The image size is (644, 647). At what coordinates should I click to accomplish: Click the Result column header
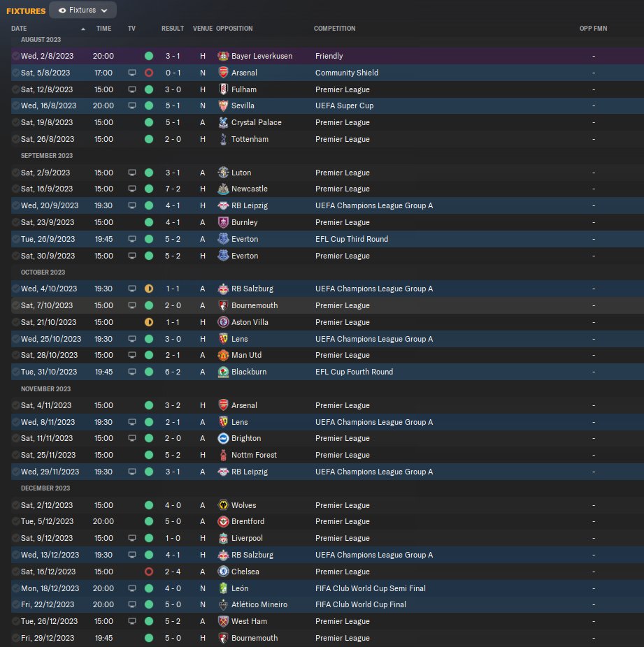coord(173,29)
